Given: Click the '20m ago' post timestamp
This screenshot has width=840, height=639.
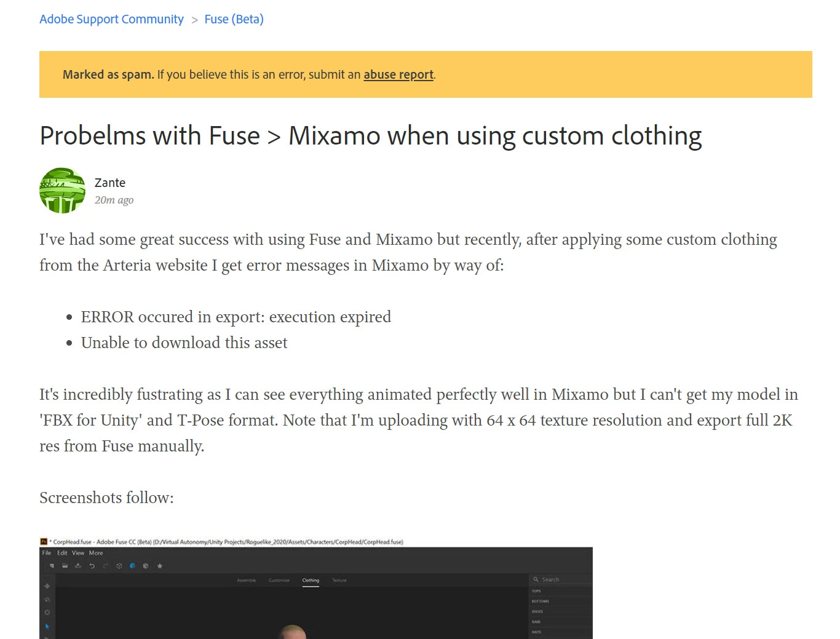Looking at the screenshot, I should tap(114, 200).
